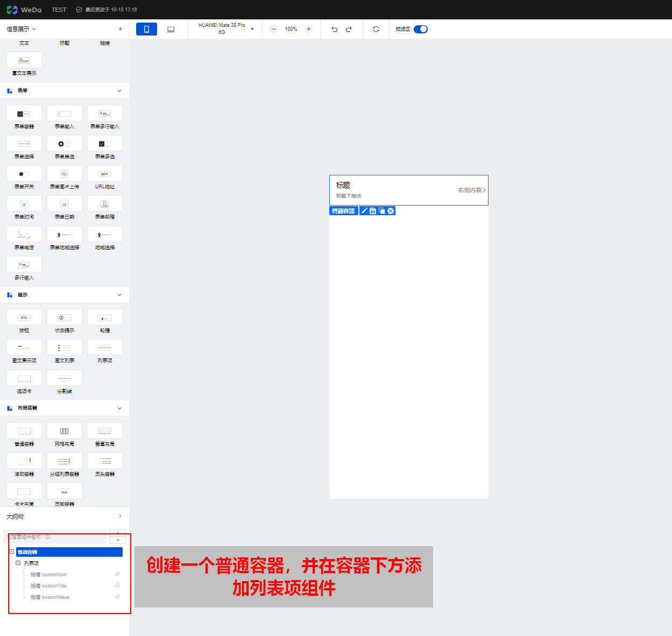Viewport: 672px width, 636px height.
Task: Choose the 富文本展示 component
Action: [x=24, y=60]
